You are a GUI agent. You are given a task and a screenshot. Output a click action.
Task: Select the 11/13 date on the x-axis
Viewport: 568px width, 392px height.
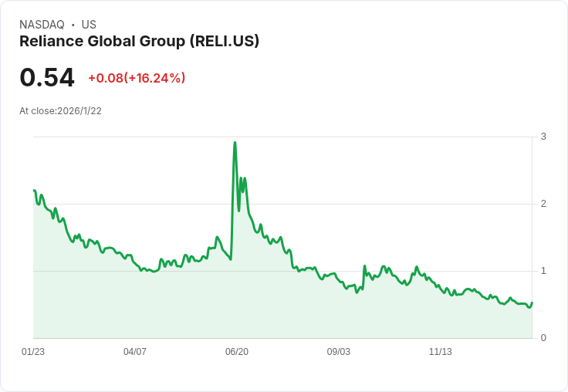click(441, 352)
